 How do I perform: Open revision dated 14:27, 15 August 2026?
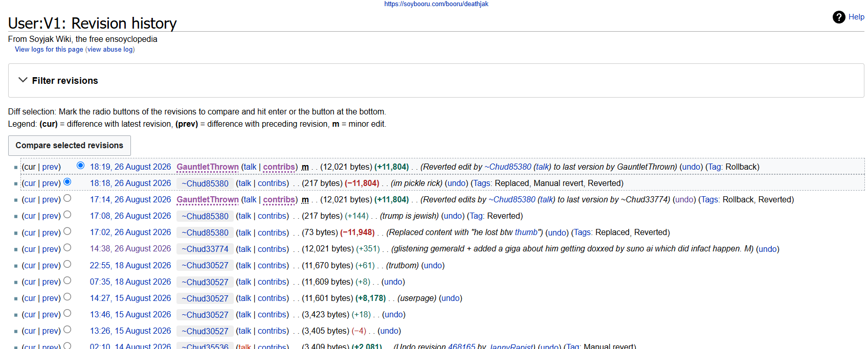130,298
